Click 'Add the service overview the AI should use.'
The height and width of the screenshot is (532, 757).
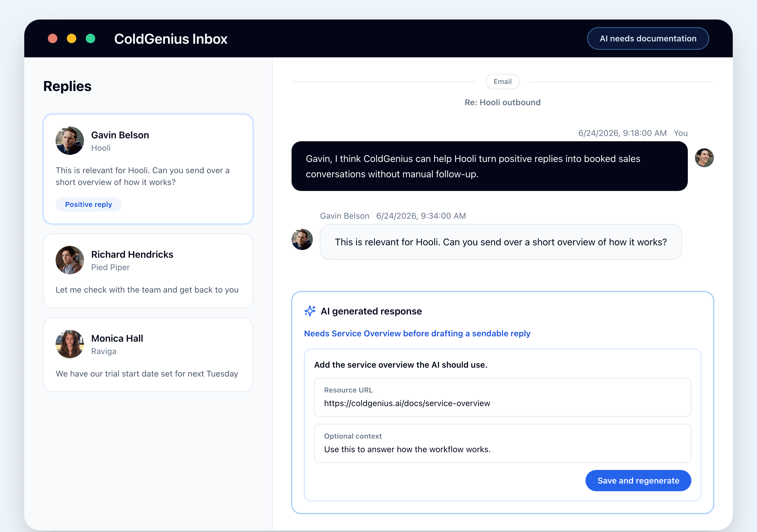401,365
